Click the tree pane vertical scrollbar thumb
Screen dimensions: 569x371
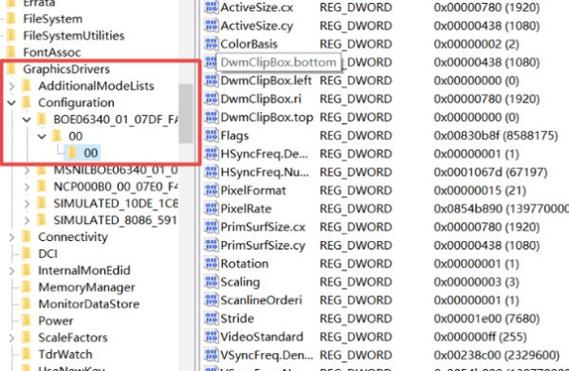coord(186,114)
